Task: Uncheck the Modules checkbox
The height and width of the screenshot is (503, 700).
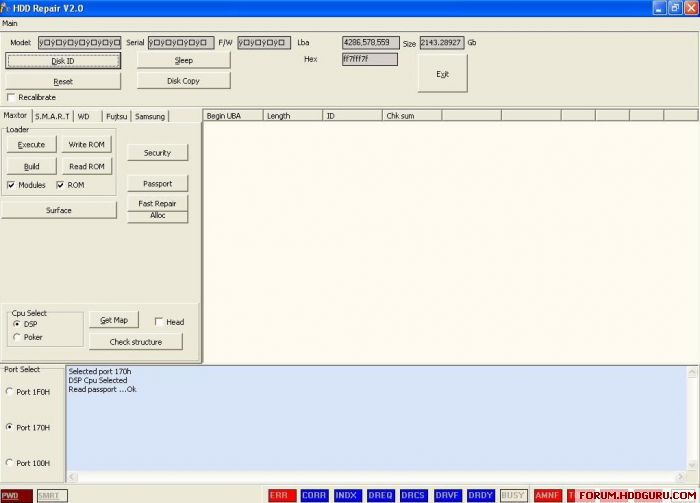Action: point(11,185)
